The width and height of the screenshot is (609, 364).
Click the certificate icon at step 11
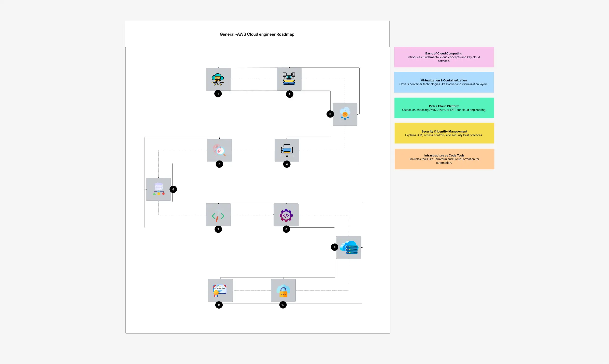tap(220, 290)
